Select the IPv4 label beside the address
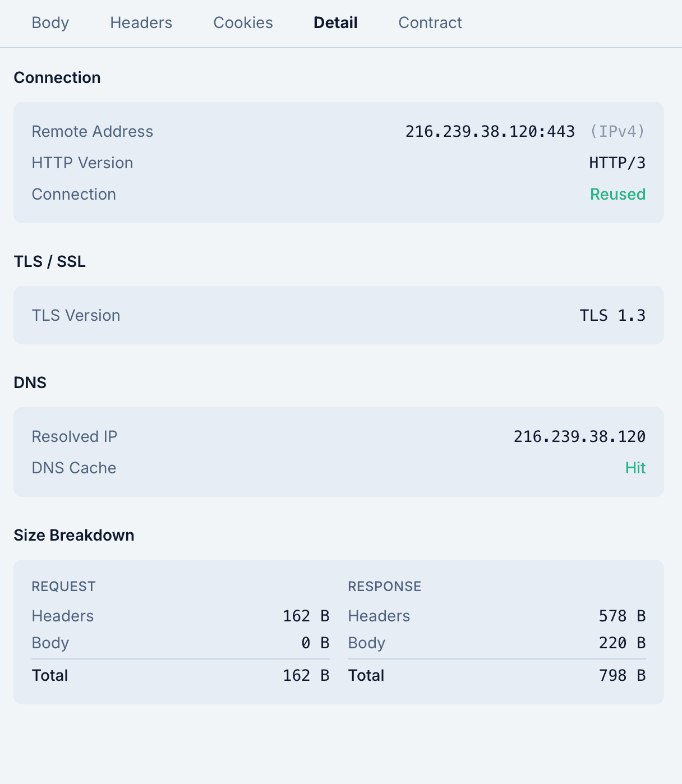 coord(618,131)
